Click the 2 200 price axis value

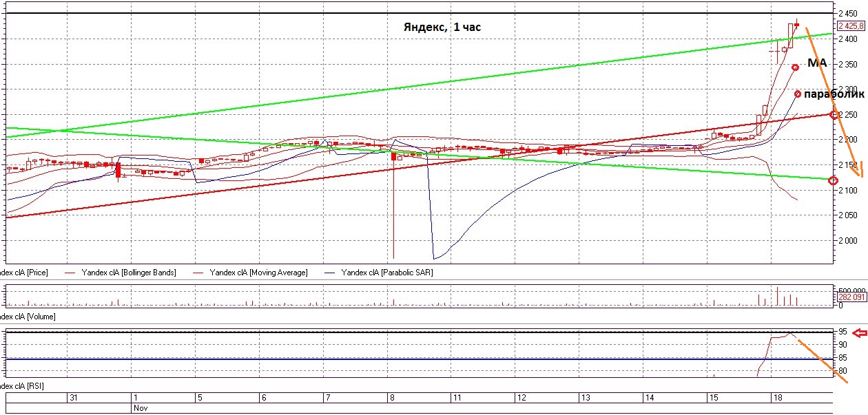(848, 140)
